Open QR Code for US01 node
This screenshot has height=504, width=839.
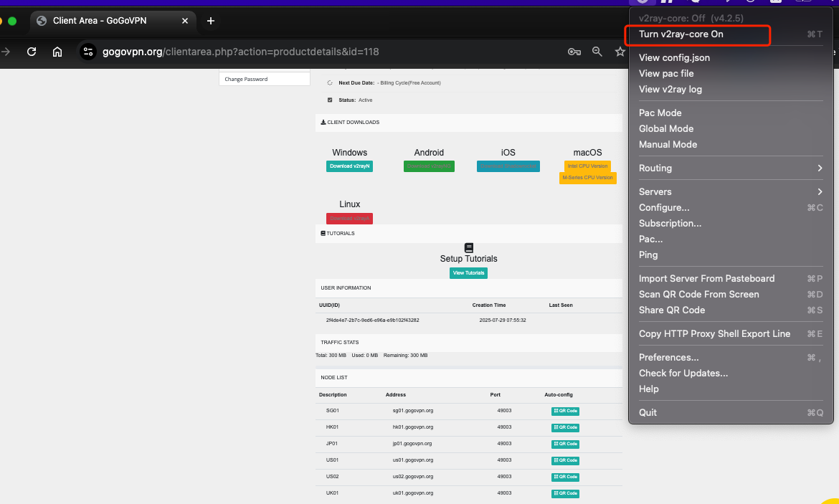[x=565, y=461]
